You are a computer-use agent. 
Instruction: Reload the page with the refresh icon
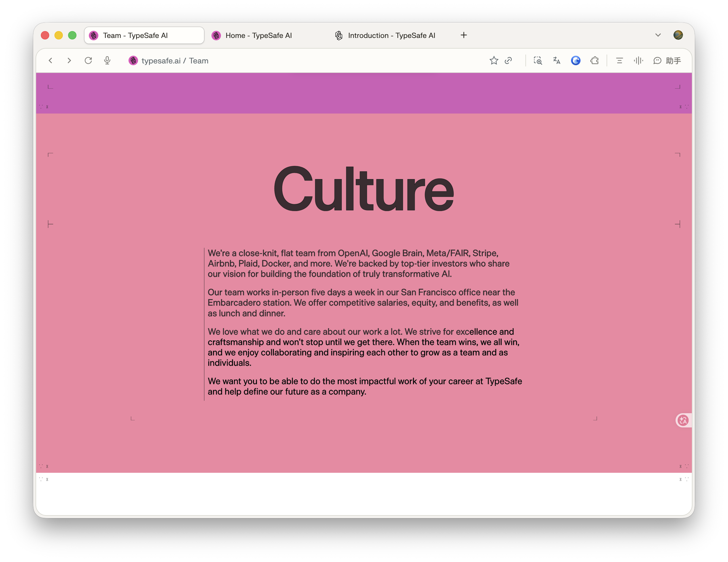click(88, 60)
